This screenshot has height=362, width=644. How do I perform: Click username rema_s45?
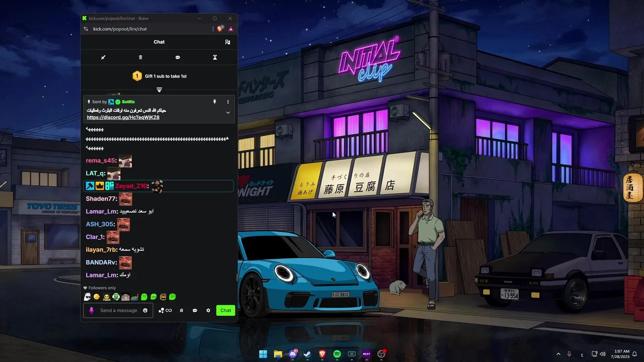click(101, 161)
